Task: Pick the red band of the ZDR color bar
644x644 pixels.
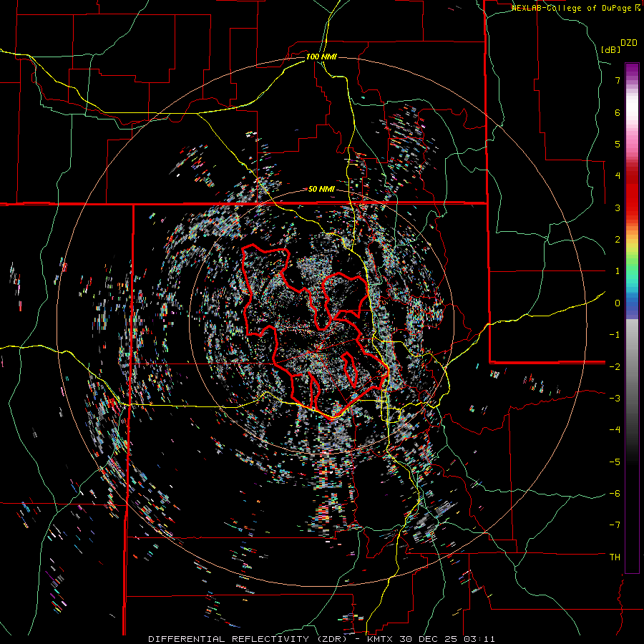Action: tap(632, 193)
